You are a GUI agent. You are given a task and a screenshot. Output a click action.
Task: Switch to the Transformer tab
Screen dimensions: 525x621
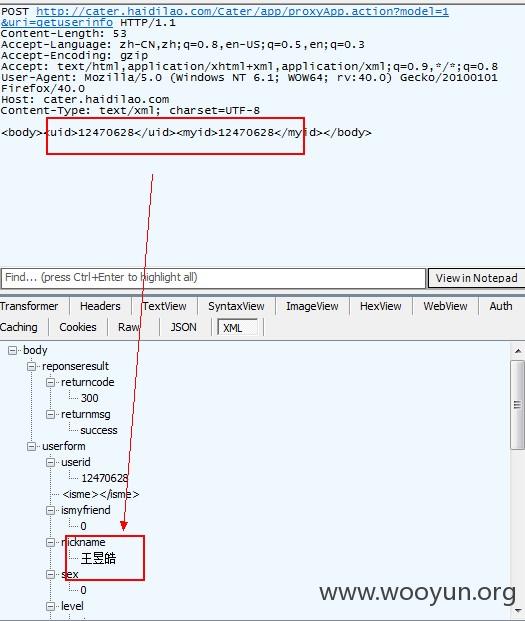[x=29, y=306]
